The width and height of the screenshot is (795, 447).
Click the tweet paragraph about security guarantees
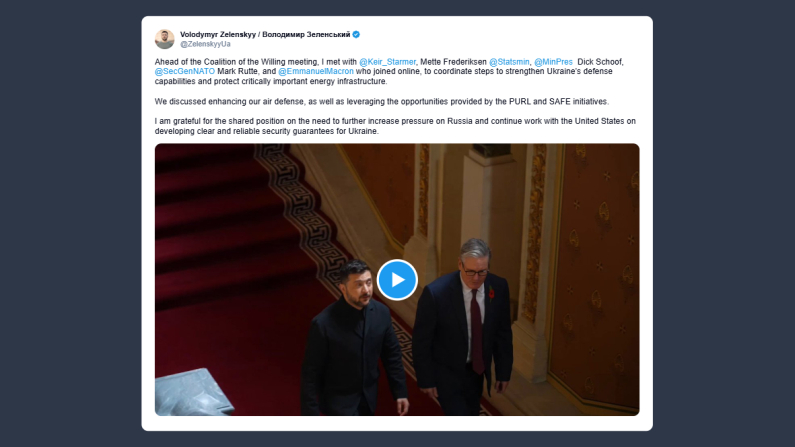[x=395, y=126]
